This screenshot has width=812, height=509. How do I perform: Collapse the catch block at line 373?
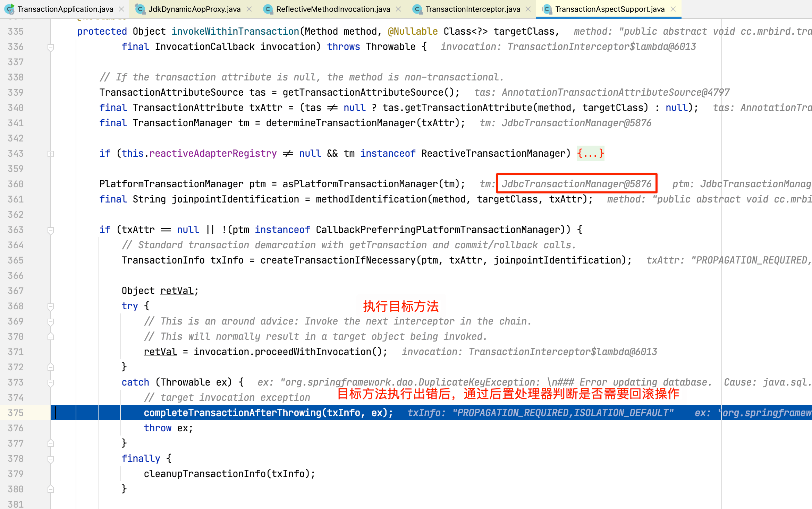click(51, 382)
